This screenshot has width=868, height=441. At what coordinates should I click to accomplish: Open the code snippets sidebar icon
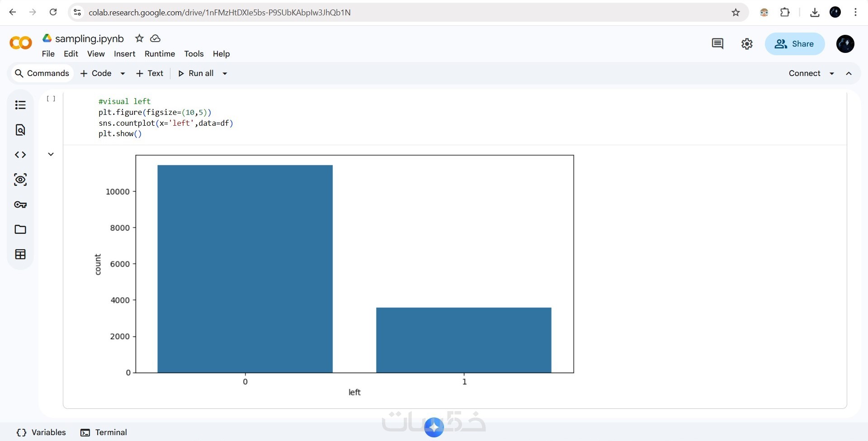tap(20, 155)
